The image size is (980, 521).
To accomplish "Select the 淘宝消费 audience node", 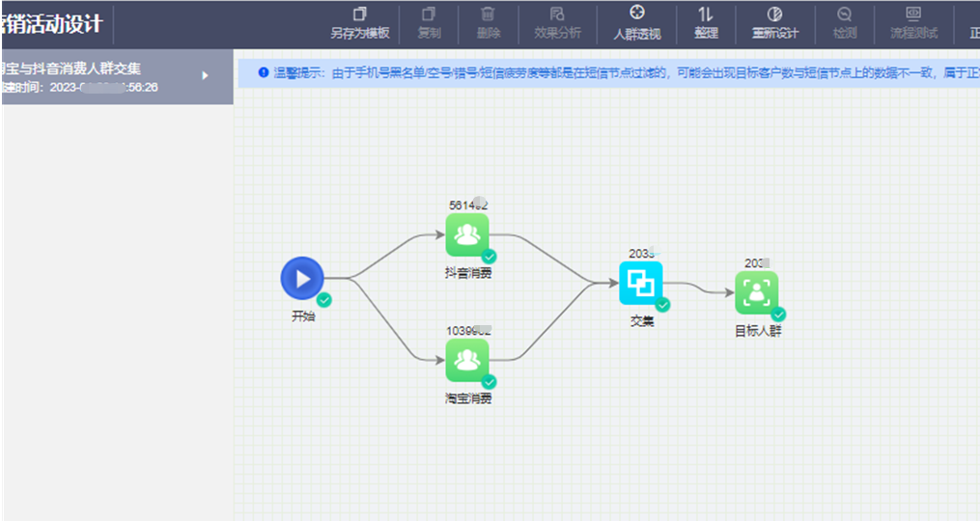I will (x=467, y=361).
